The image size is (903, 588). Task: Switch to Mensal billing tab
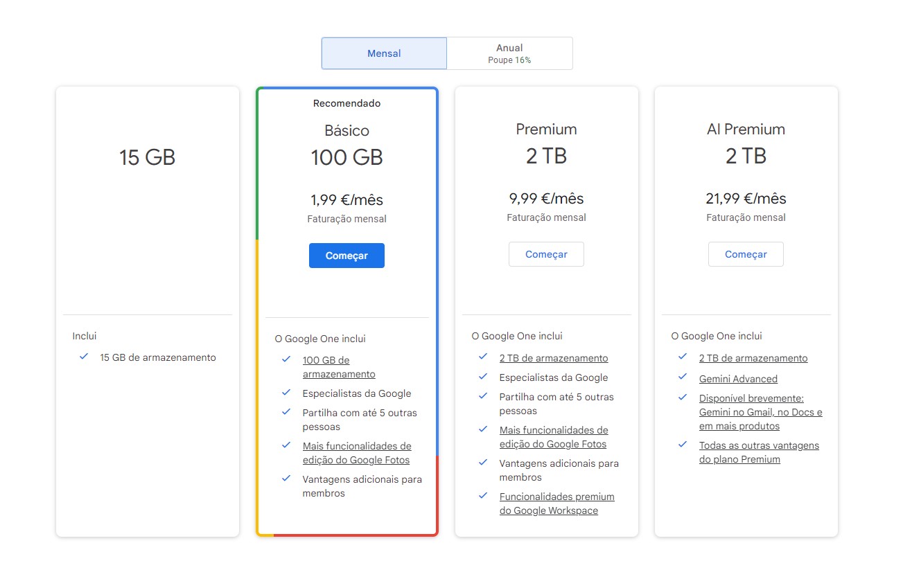[x=384, y=53]
